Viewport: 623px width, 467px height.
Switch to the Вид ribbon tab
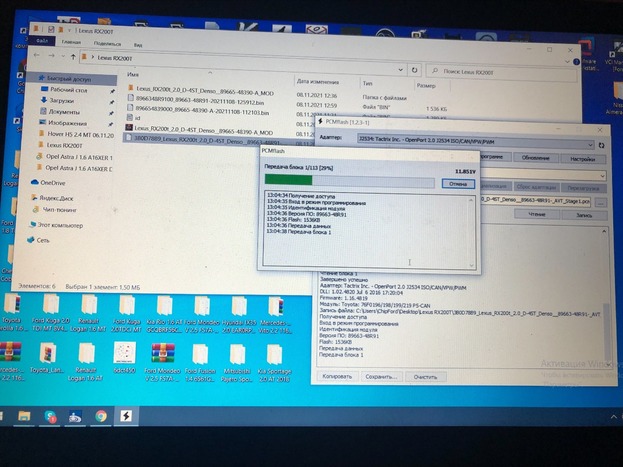tap(137, 43)
